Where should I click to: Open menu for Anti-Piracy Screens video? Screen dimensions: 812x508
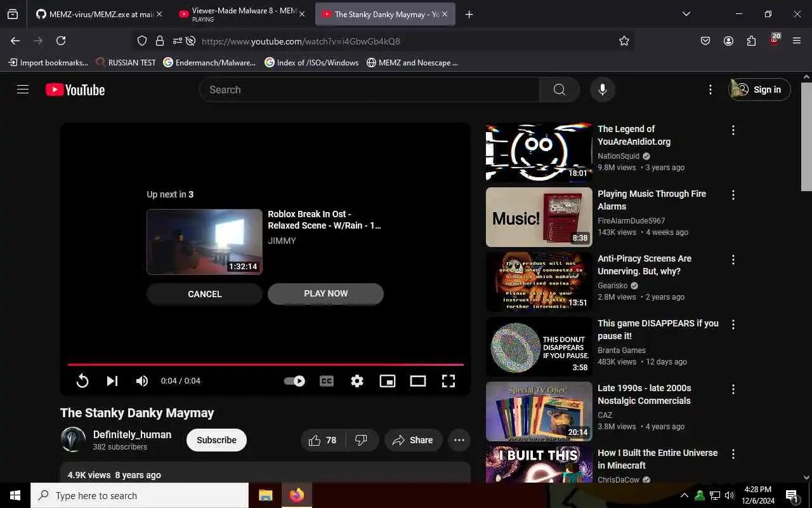(x=733, y=260)
